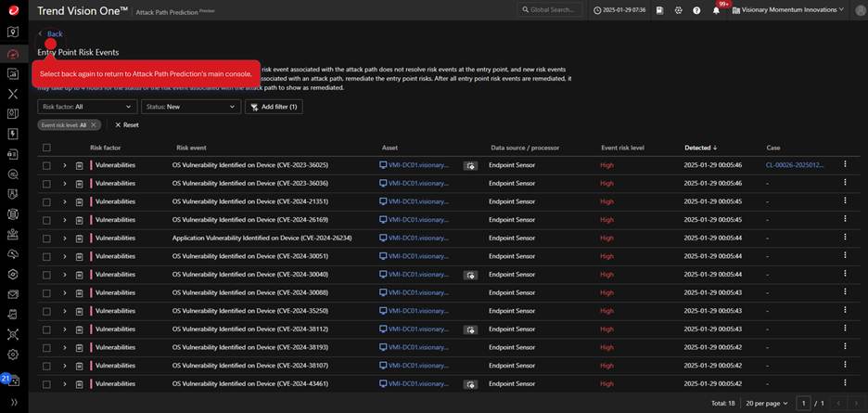The image size is (868, 413).
Task: Open the notifications bell with 99+ badge
Action: point(716,10)
